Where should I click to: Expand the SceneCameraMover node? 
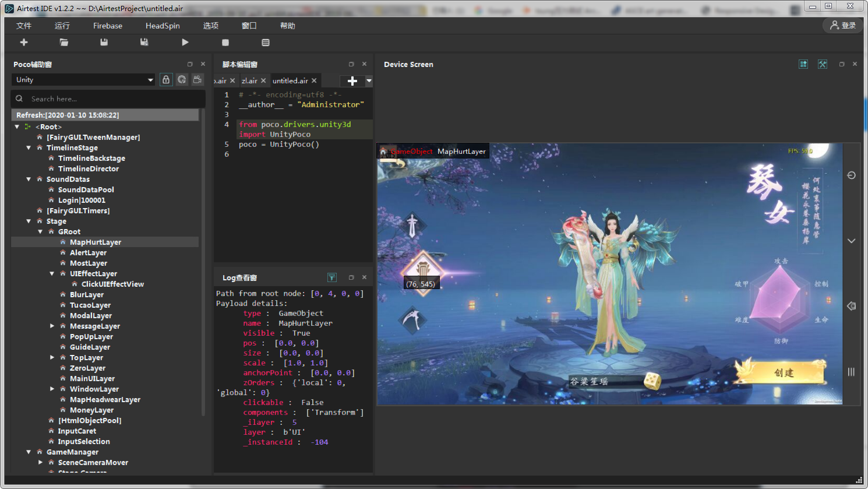40,462
